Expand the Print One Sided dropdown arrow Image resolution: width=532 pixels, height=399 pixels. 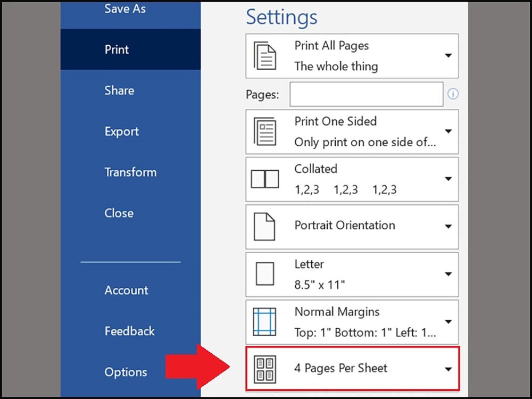(x=448, y=131)
